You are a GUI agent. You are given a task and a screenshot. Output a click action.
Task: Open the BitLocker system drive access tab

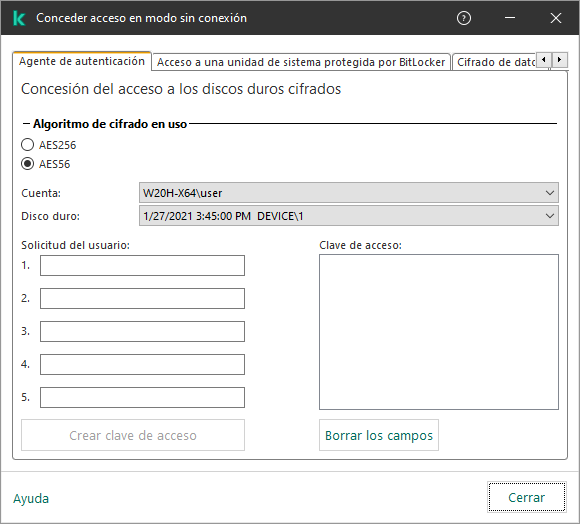click(x=301, y=62)
